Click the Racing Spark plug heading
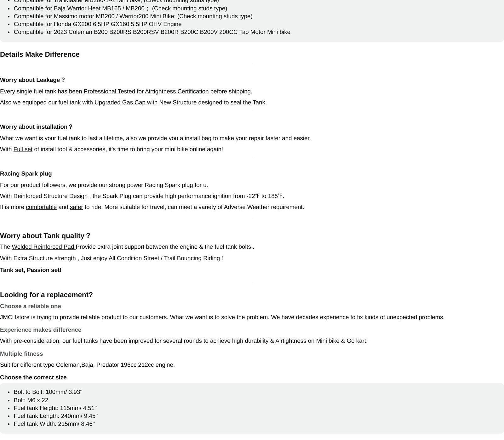 (x=26, y=174)
